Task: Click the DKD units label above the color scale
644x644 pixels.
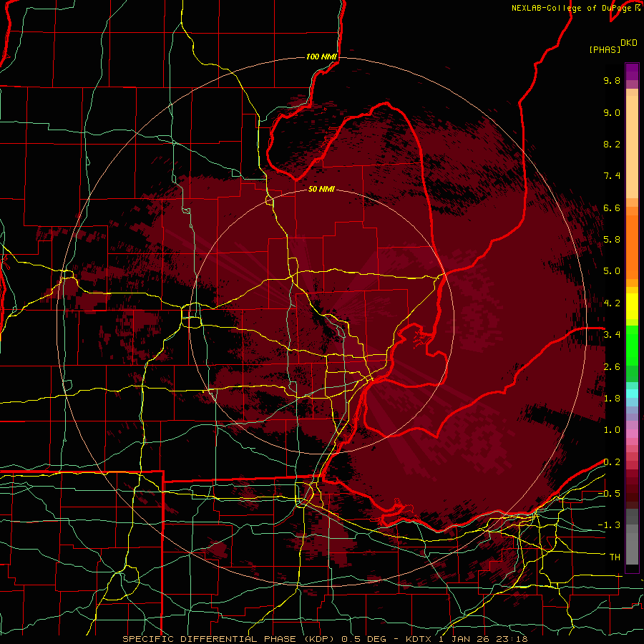Action: click(x=629, y=43)
